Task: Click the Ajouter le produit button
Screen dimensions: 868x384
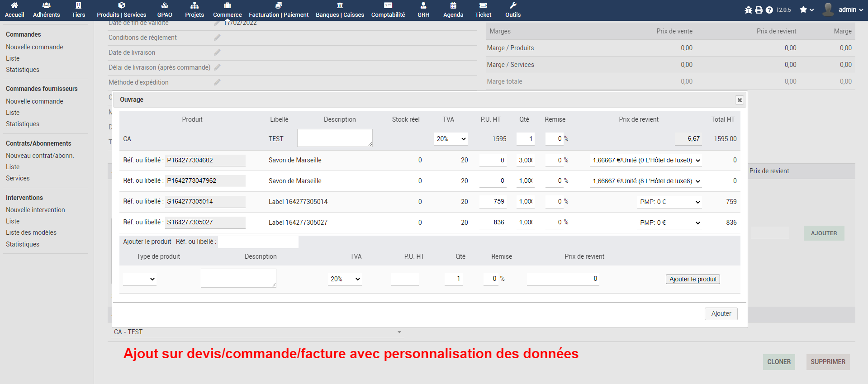Action: pos(693,279)
